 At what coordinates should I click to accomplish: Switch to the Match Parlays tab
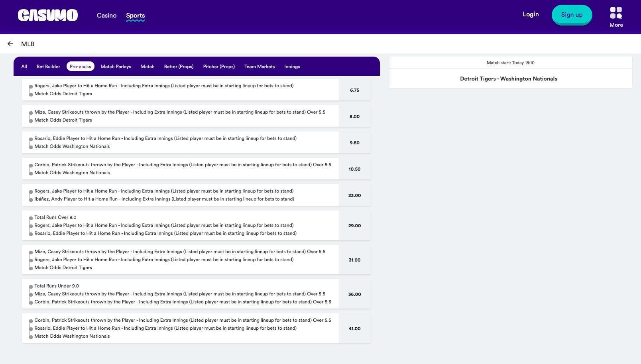tap(116, 67)
